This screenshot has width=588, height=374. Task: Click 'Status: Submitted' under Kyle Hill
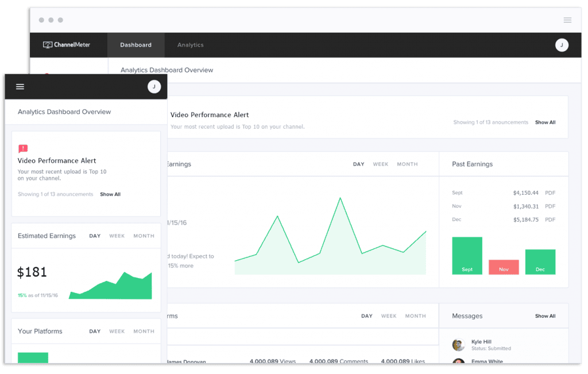tap(492, 349)
